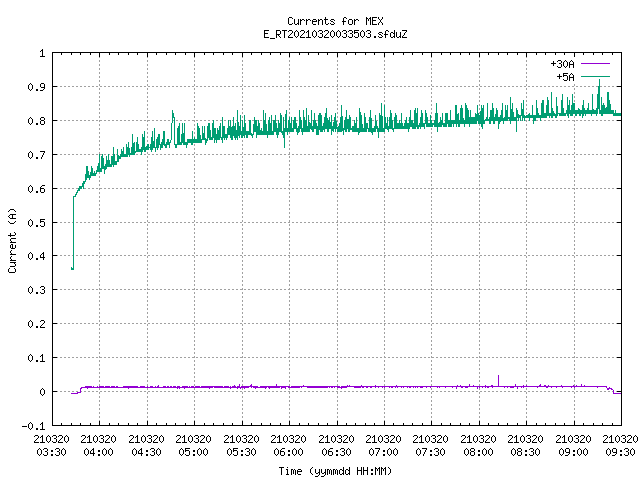Click the x-axis tick "210320 04:00"
This screenshot has height=480, width=640.
pos(98,445)
